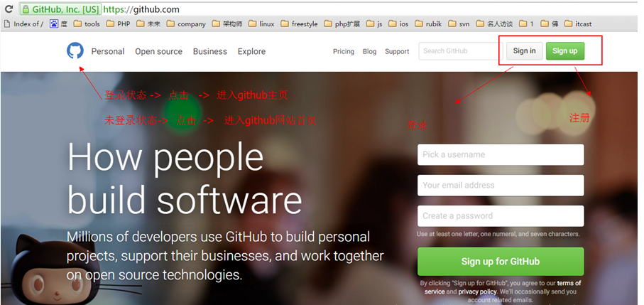Viewport: 644px width, 305px height.
Task: Click the Sign up for GitHub button
Action: (x=501, y=262)
